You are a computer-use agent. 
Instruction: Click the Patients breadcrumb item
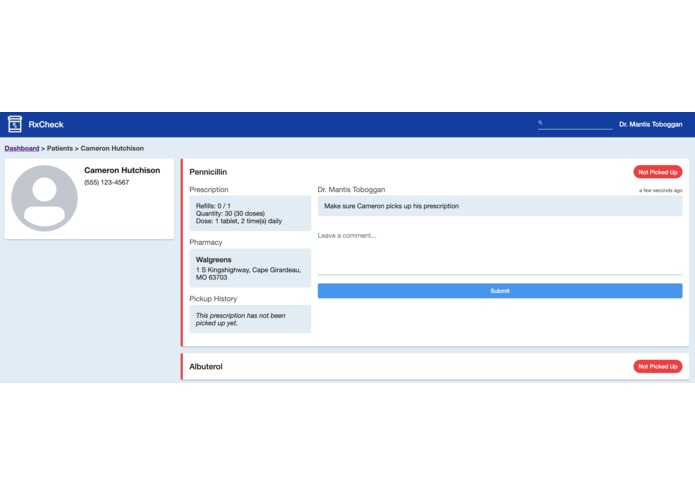pos(60,148)
